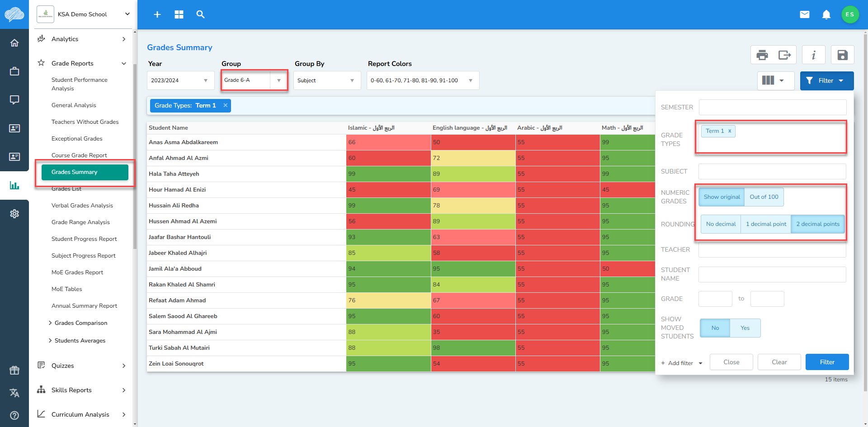Open Teachers Without Grades report
Viewport: 868px width, 427px height.
85,122
